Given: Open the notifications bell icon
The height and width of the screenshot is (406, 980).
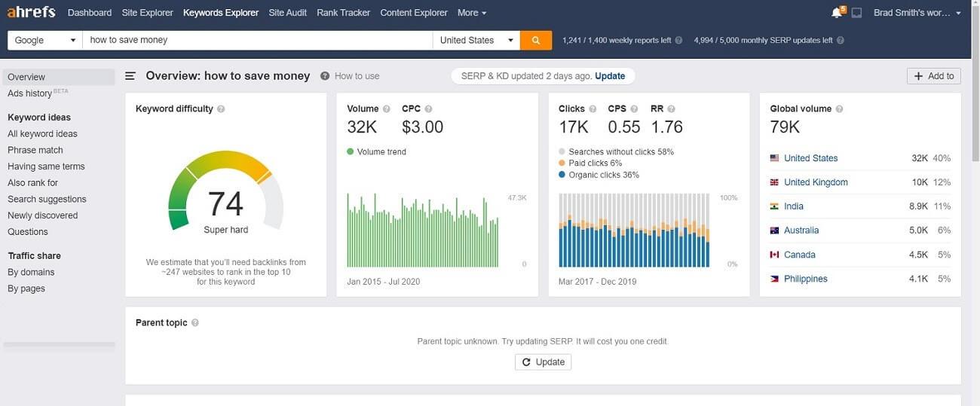Looking at the screenshot, I should (x=836, y=13).
